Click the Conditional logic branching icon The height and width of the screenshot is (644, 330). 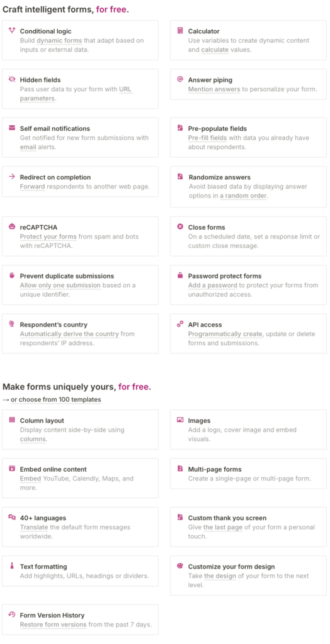pyautogui.click(x=12, y=30)
